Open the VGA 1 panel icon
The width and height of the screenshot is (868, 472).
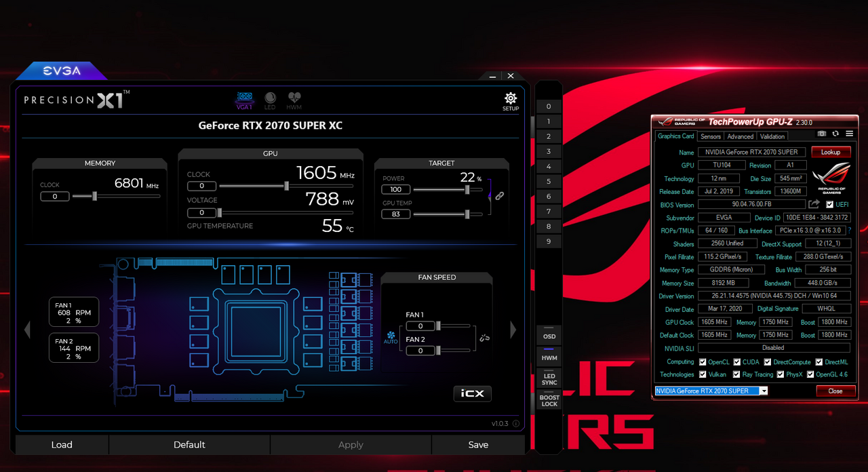pyautogui.click(x=244, y=100)
